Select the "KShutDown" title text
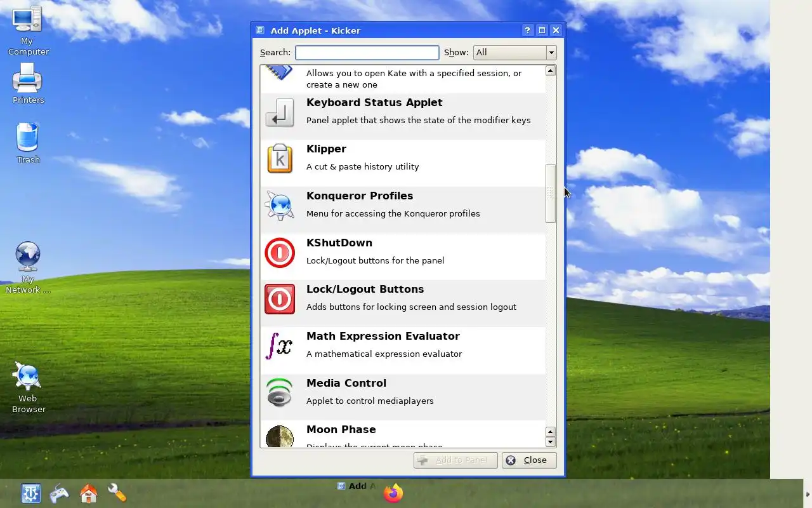This screenshot has width=812, height=508. point(339,243)
